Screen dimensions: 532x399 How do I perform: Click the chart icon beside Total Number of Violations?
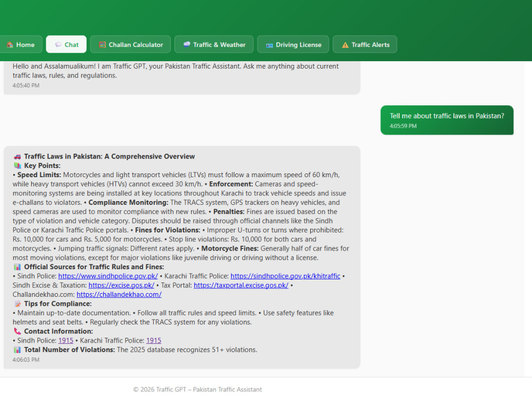tap(18, 350)
